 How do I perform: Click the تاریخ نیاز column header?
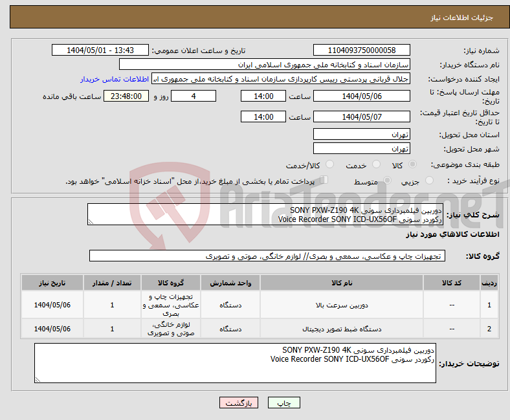[x=52, y=283]
